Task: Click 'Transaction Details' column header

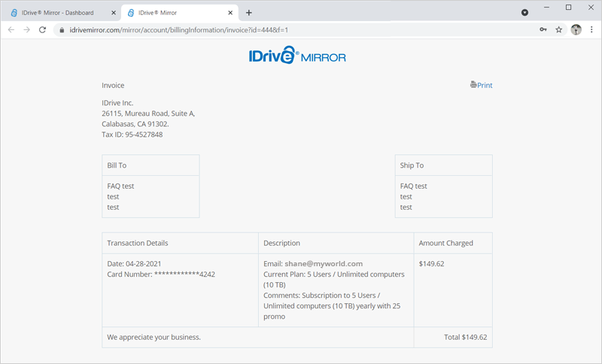Action: 138,243
